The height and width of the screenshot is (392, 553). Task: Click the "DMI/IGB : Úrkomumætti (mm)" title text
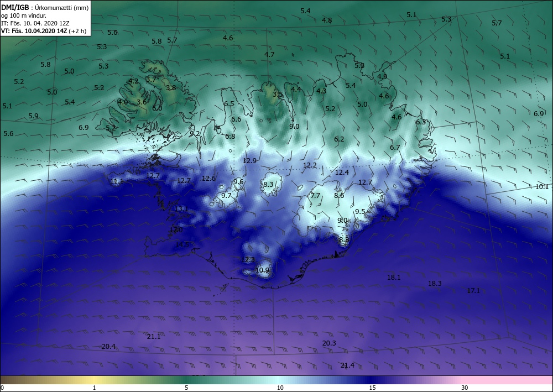tap(45, 8)
